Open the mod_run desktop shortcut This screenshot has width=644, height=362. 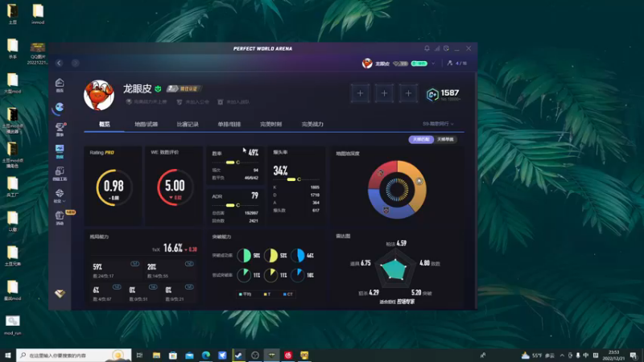coord(12,326)
